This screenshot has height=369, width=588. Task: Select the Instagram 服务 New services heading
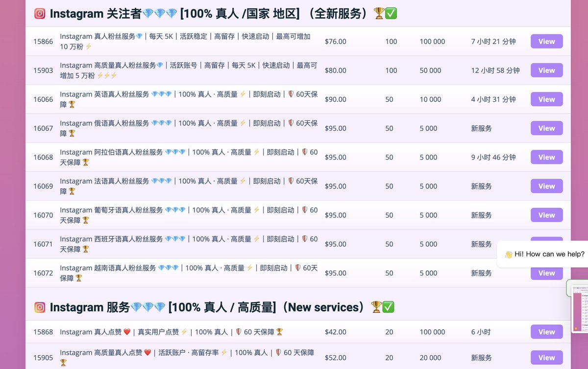[x=214, y=307]
